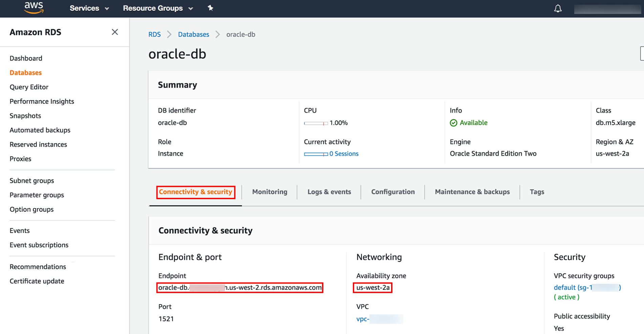Go to RDS breadcrumb link
This screenshot has height=334, width=644.
pos(154,35)
